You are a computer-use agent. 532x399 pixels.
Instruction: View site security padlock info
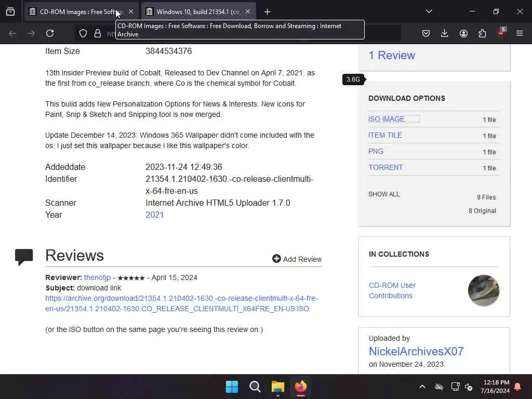tap(98, 33)
